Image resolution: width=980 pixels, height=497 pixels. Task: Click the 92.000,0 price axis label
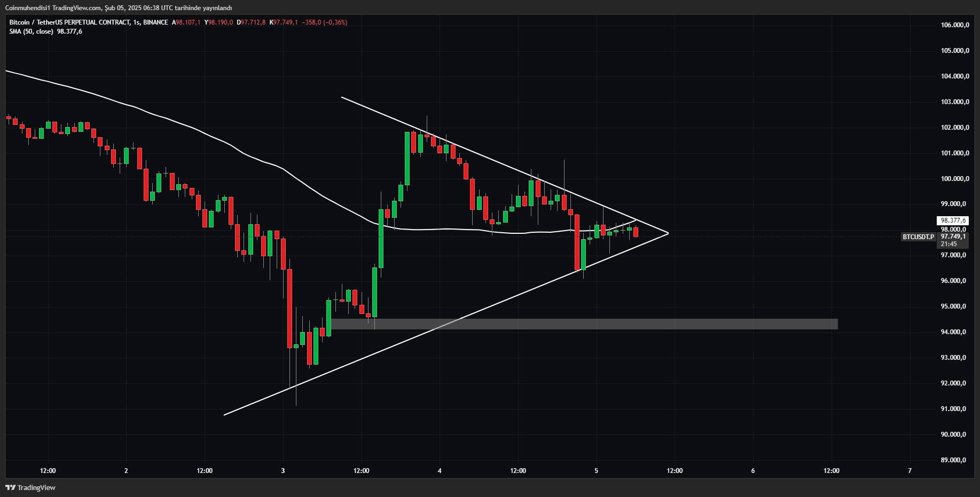click(953, 383)
